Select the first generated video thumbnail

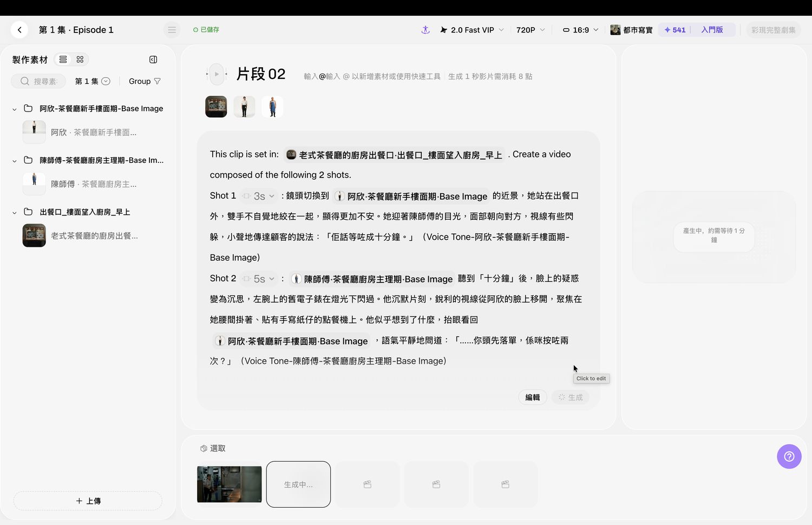(229, 484)
